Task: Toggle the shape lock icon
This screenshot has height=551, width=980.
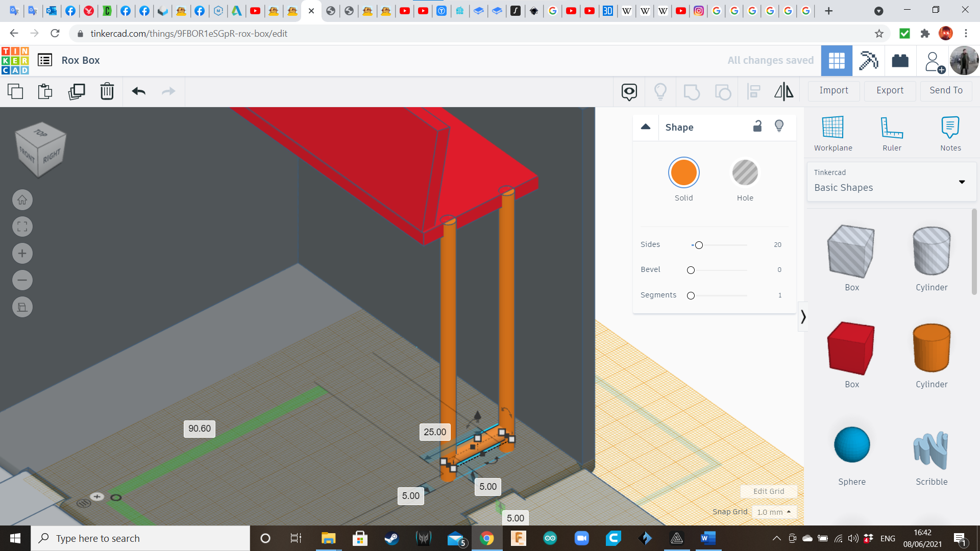Action: [x=757, y=127]
